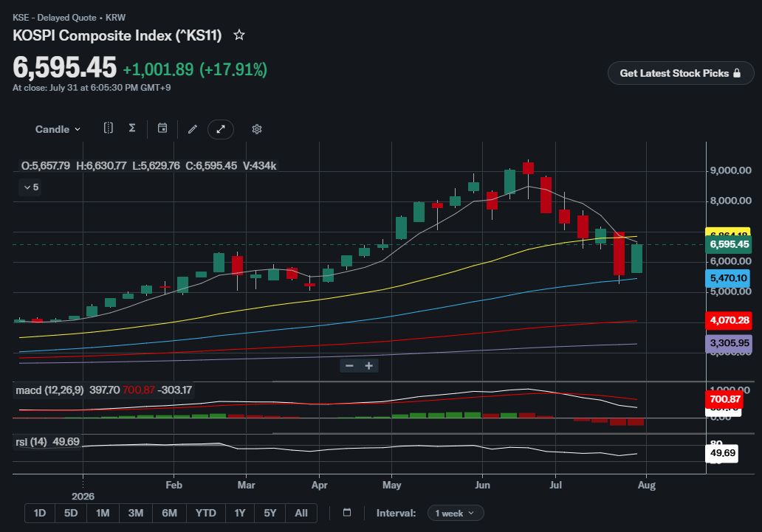The width and height of the screenshot is (762, 532).
Task: Click the macd (12,26,9) indicator label
Action: [x=49, y=390]
